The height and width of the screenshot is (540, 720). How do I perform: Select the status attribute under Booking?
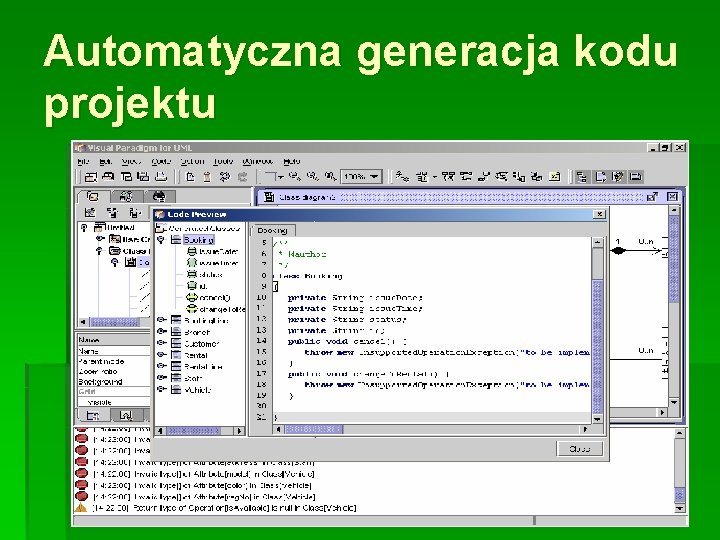(x=211, y=275)
